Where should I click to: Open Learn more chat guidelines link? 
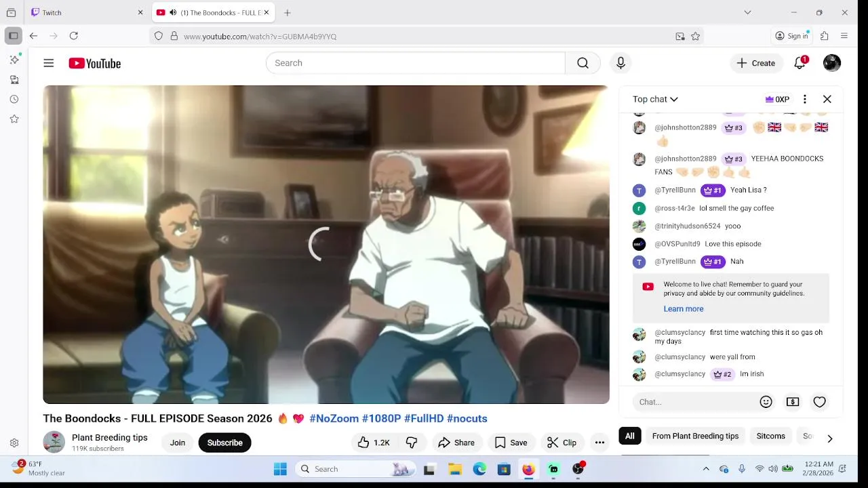point(683,309)
